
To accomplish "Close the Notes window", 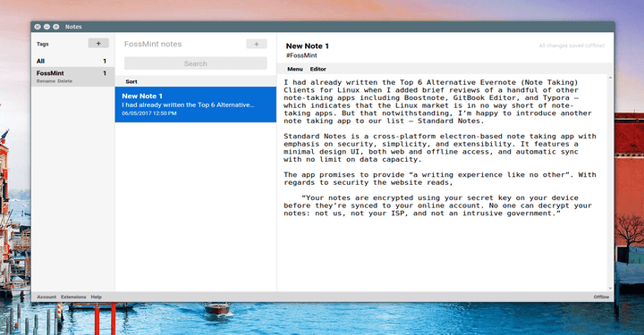I will (38, 27).
